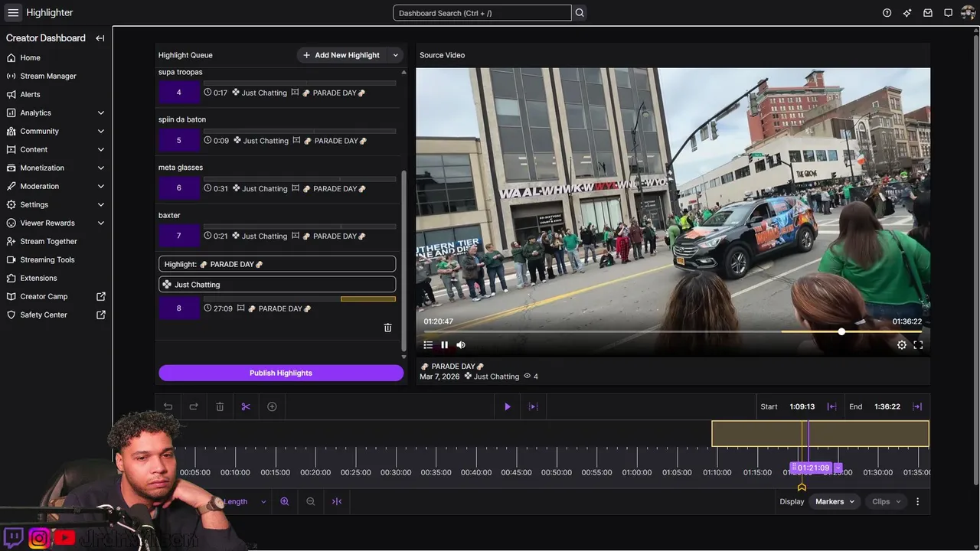Open the whispers chat bubble icon

(x=948, y=13)
